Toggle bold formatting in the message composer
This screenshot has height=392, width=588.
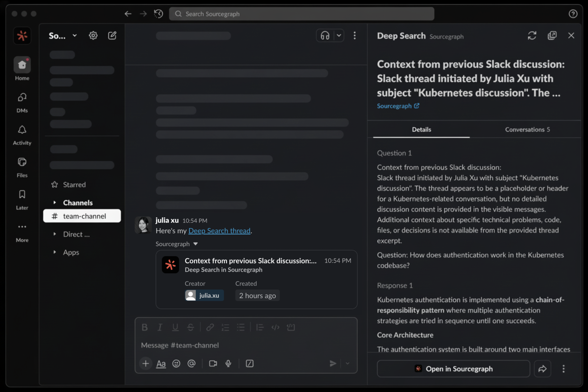(145, 327)
